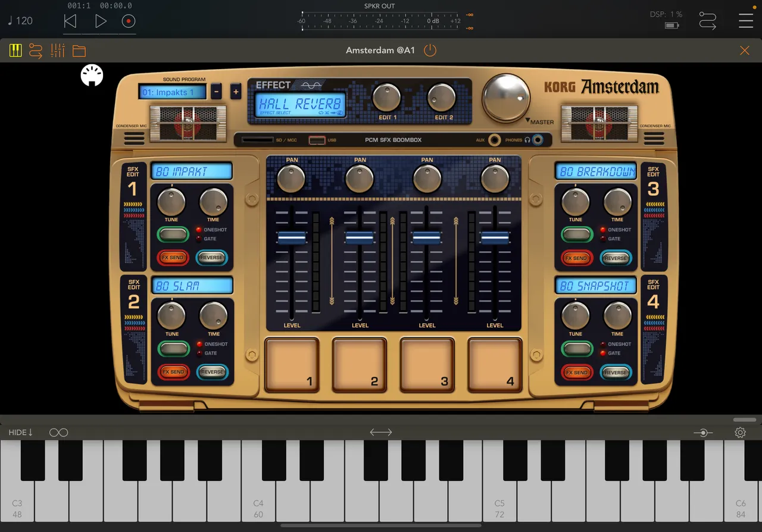This screenshot has width=762, height=532.
Task: Click the SFX 1 TUNE knob
Action: pos(171,202)
